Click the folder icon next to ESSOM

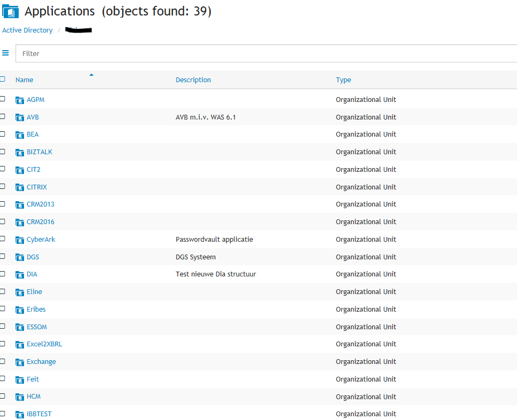20,327
